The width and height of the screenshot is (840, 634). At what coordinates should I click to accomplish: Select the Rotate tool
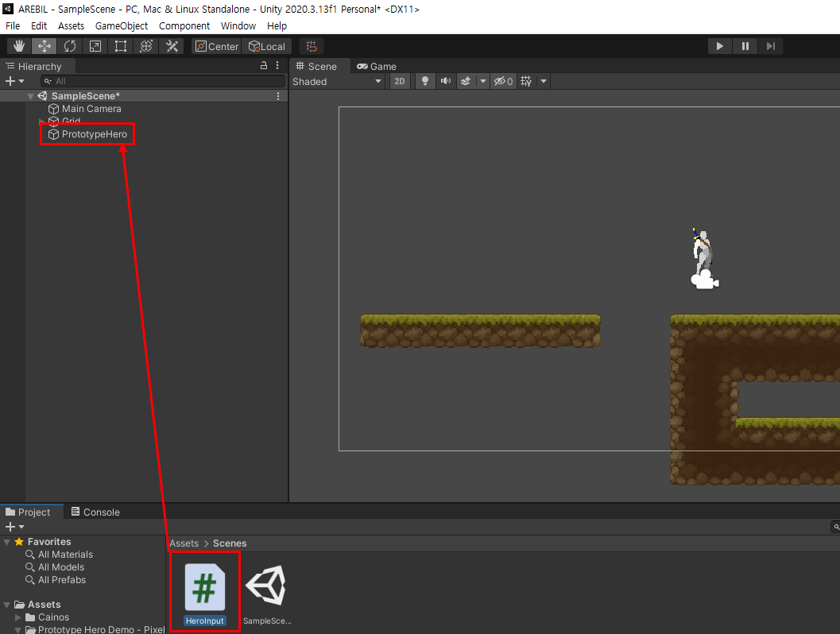70,46
